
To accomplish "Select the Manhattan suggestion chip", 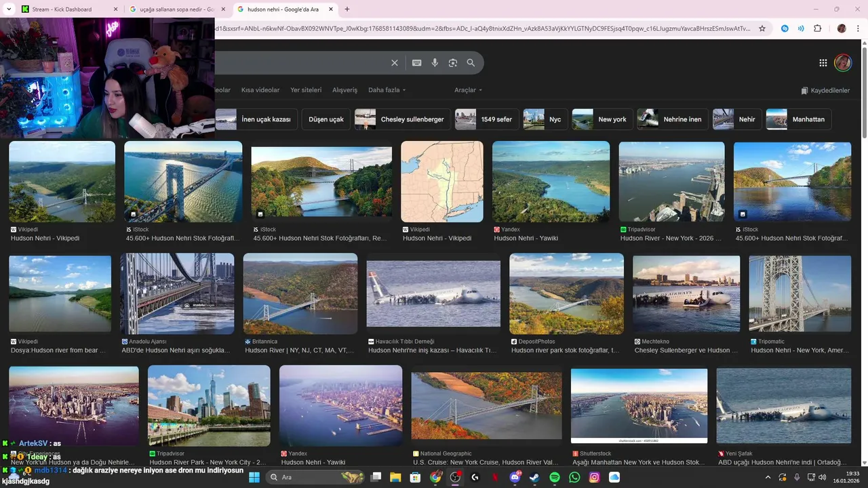I will 799,119.
